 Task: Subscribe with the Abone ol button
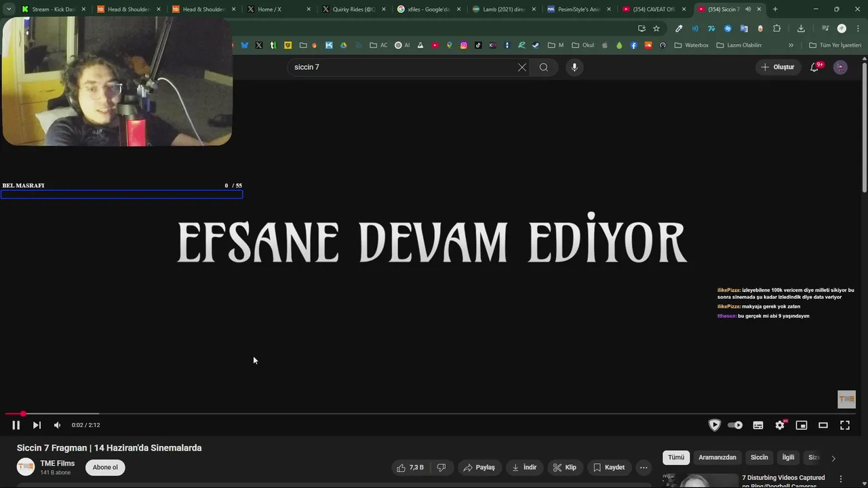[x=105, y=468]
